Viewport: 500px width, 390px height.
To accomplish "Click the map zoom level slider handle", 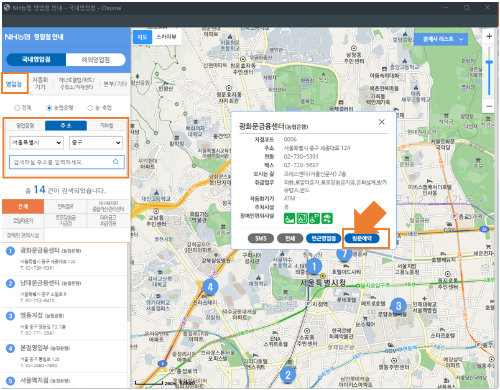I will (489, 62).
